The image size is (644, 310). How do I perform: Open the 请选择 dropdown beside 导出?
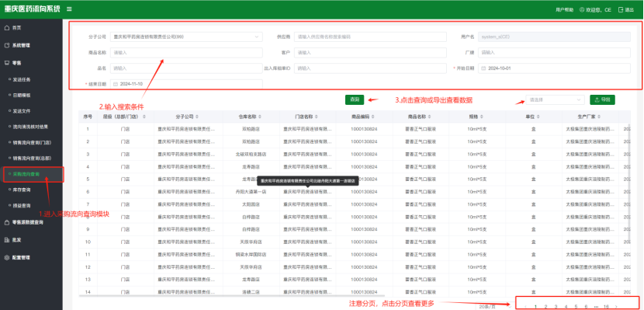[x=556, y=100]
